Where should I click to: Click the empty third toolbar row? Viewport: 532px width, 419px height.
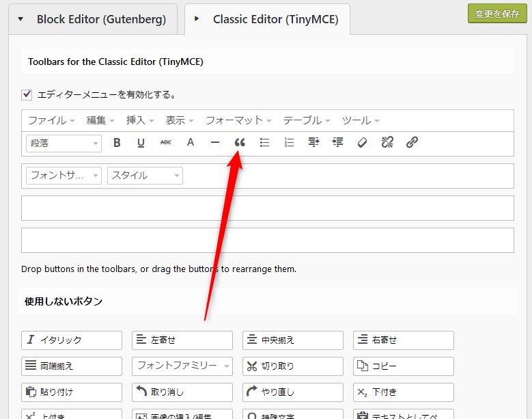pyautogui.click(x=267, y=208)
